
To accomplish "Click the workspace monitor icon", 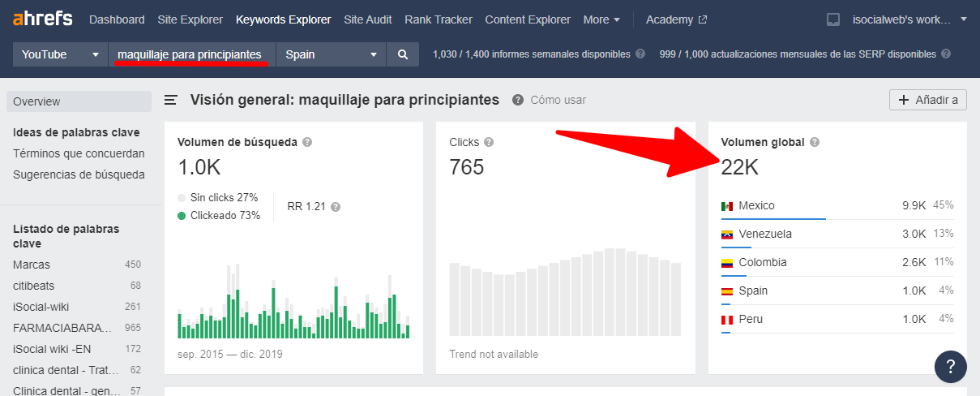I will pyautogui.click(x=832, y=19).
